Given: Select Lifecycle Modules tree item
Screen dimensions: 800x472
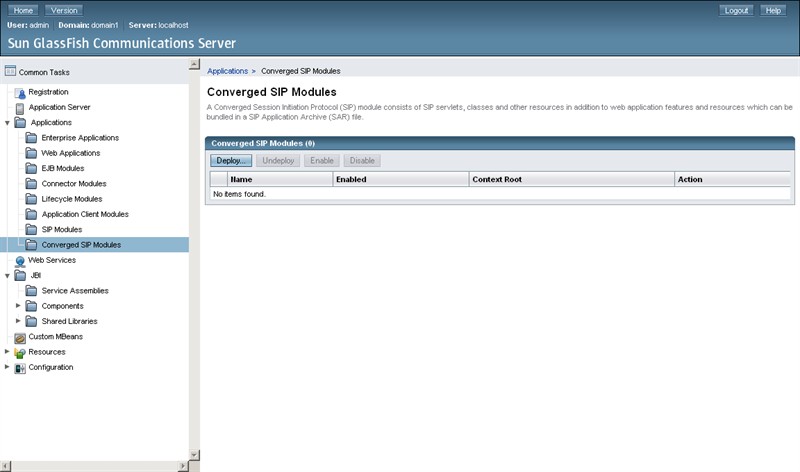Looking at the screenshot, I should (72, 199).
